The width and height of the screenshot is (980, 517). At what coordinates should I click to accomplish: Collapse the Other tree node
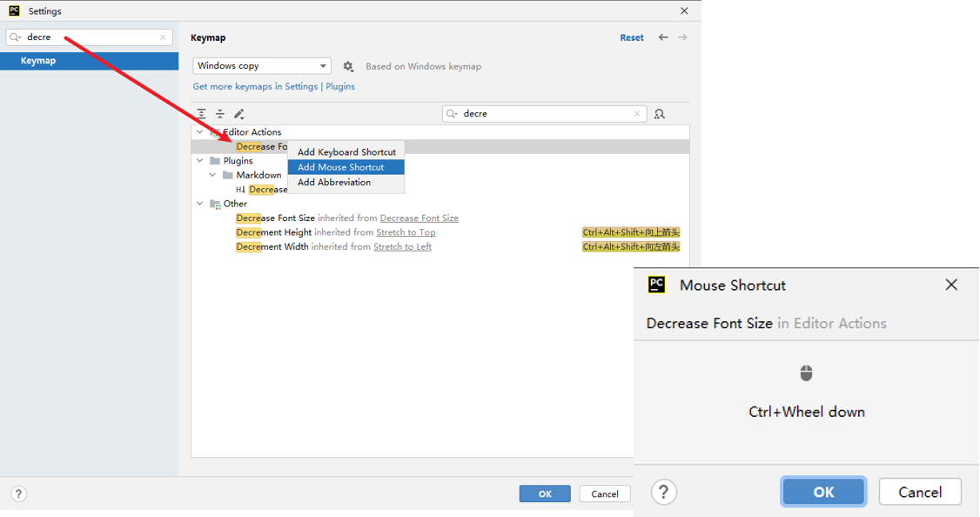(x=200, y=204)
